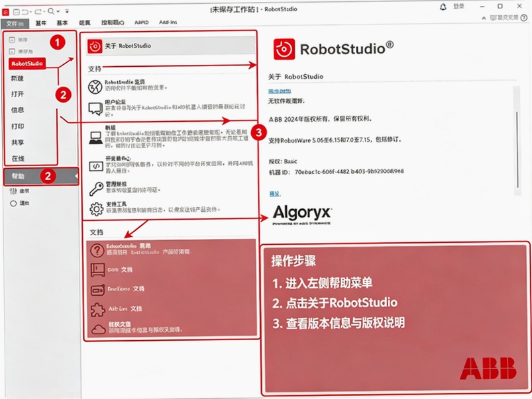Image resolution: width=532 pixels, height=399 pixels.
Task: Click the code brackets Developer Center icon
Action: [96, 166]
